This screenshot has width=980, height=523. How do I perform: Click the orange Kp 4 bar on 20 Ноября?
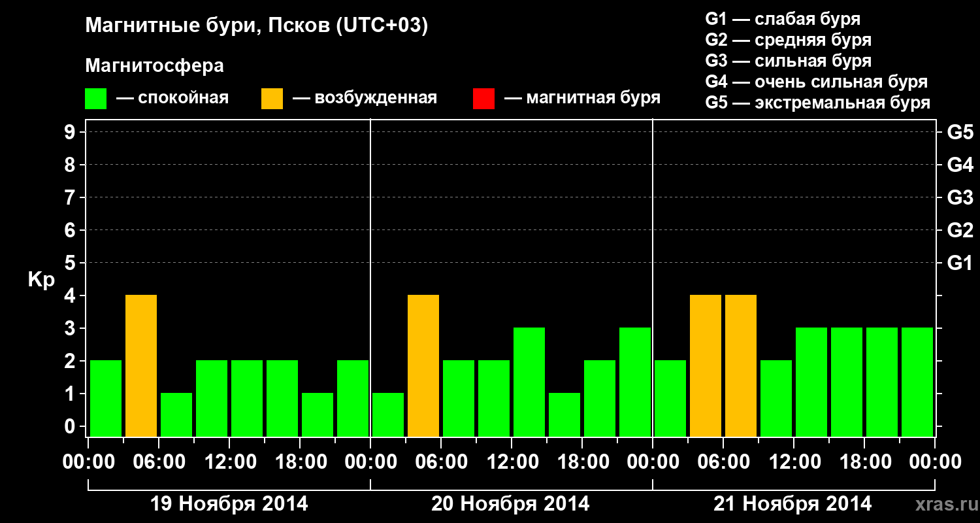pyautogui.click(x=423, y=365)
